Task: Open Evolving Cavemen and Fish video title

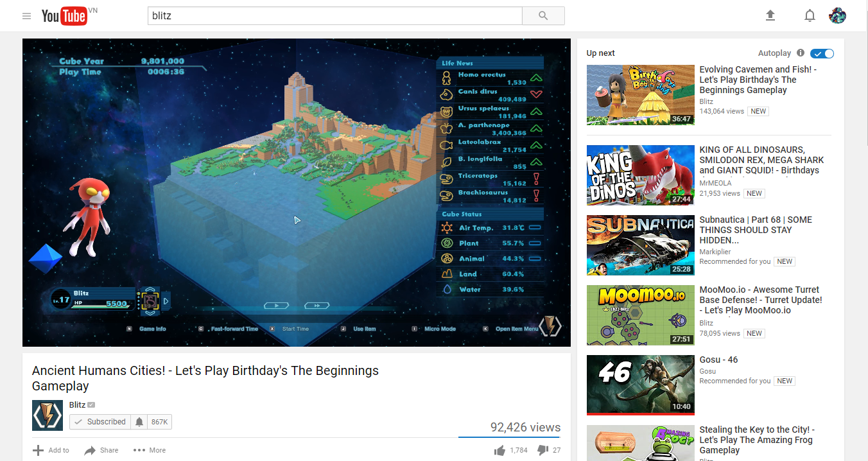Action: [x=758, y=80]
